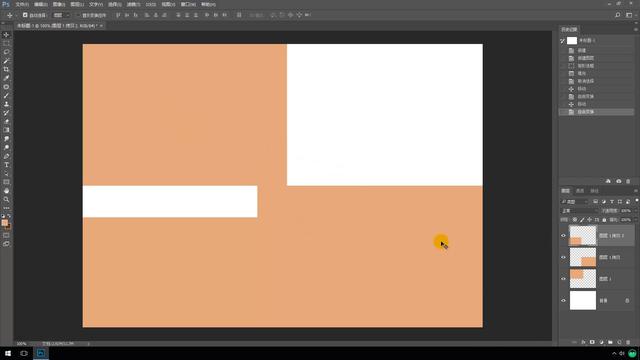Select the Magic Wand tool

[x=6, y=61]
